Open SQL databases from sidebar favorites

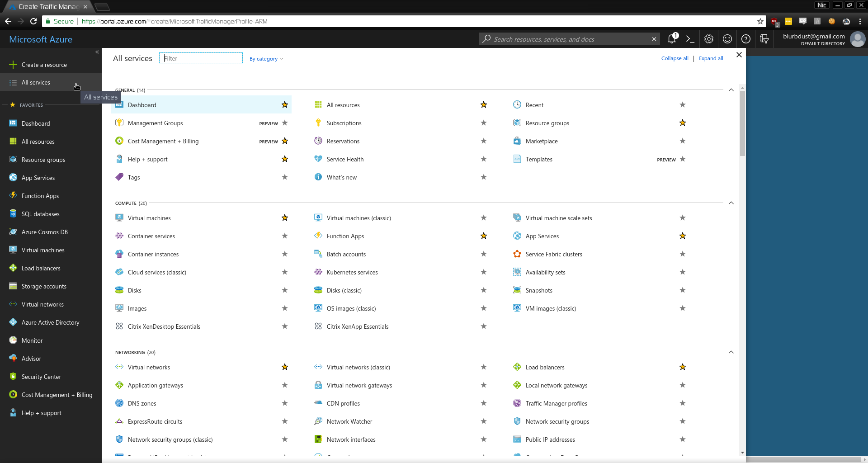[x=51, y=213]
